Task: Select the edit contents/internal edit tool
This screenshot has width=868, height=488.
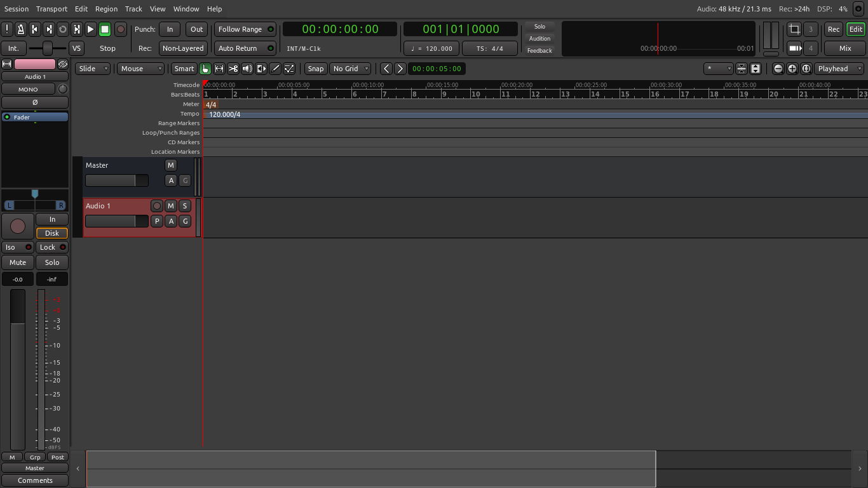Action: tap(288, 69)
